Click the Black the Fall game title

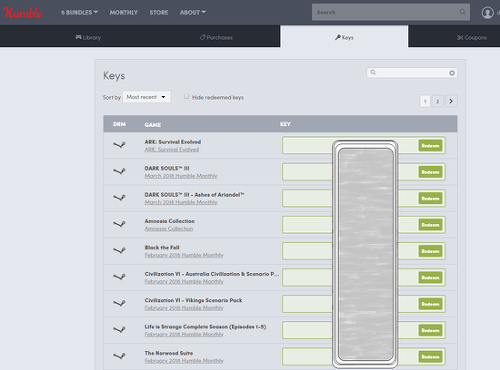tap(162, 247)
